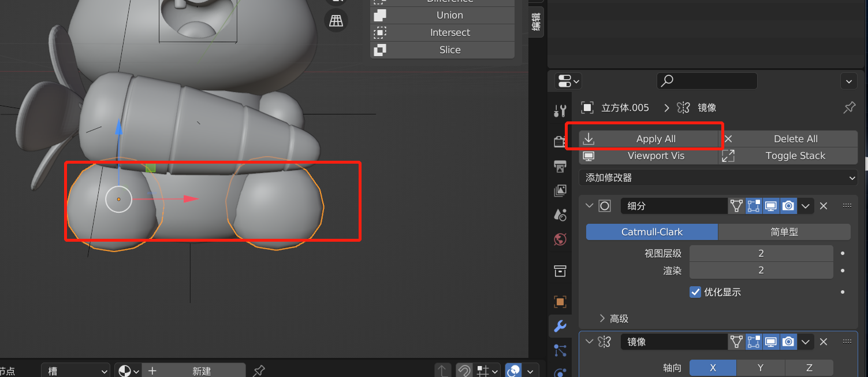Collapse the 细分 modifier panel
The width and height of the screenshot is (868, 377).
pos(589,206)
